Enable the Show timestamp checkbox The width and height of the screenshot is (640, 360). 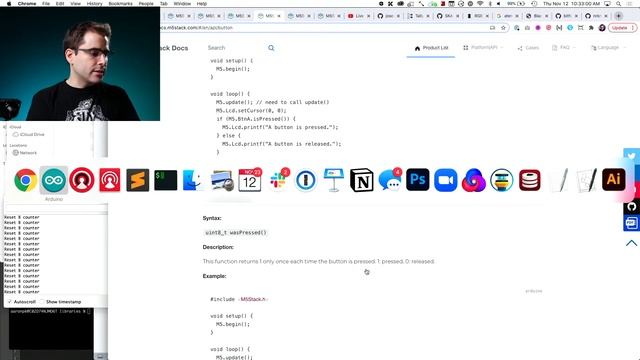42,302
